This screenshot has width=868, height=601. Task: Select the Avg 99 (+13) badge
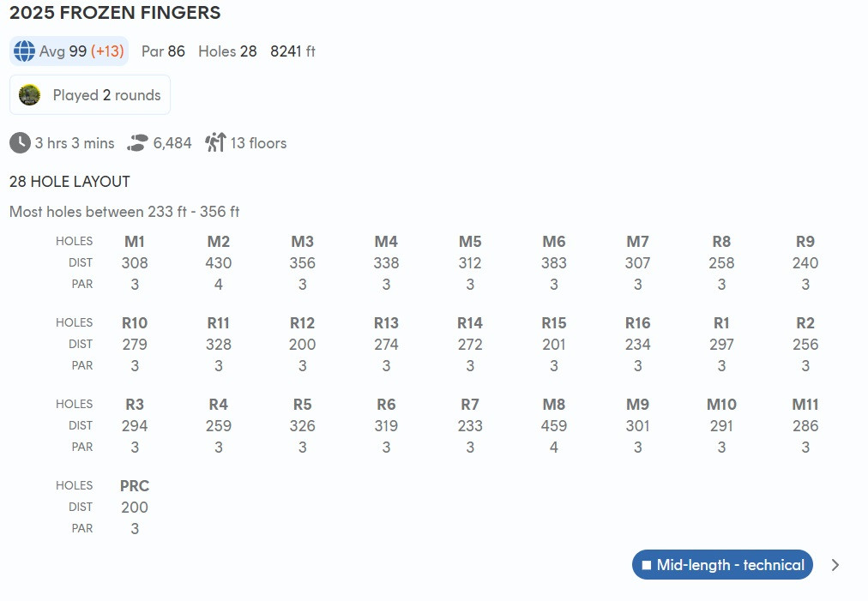click(x=69, y=51)
